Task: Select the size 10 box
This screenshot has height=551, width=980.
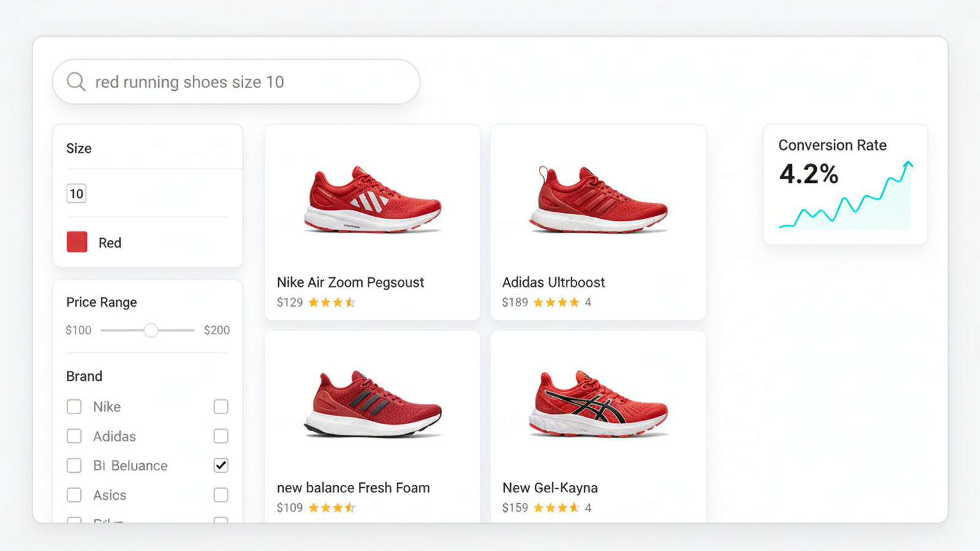Action: click(x=76, y=193)
